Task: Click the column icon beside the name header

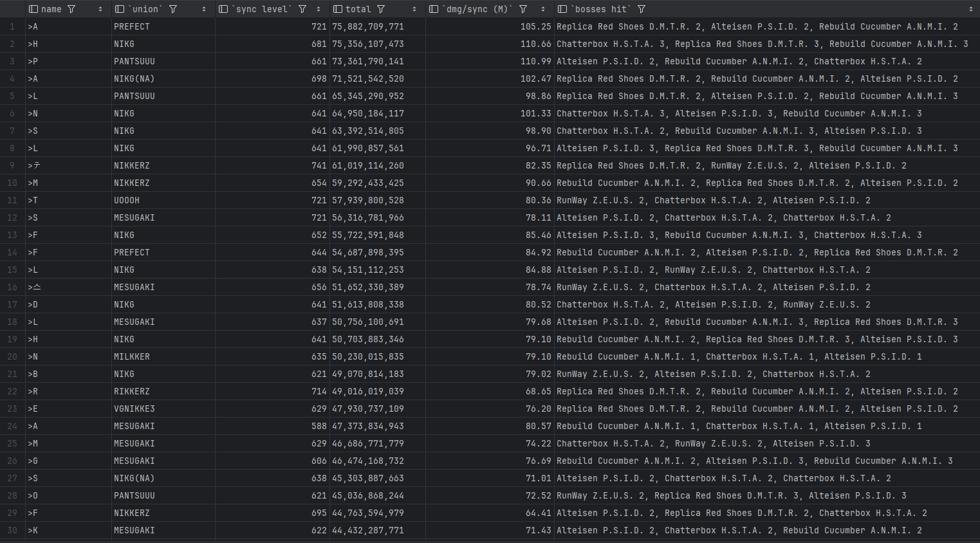Action: 33,9
